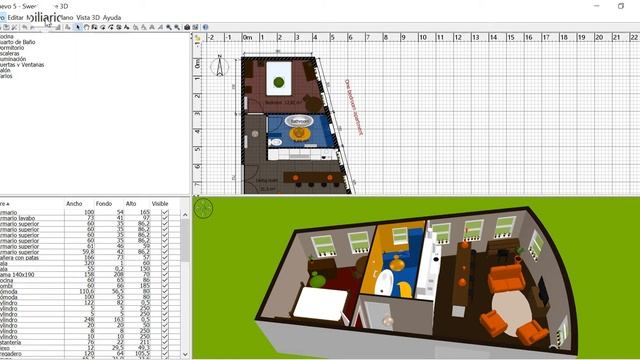Click the Undo arrow toolbar icon
The image size is (640, 360).
point(24,27)
